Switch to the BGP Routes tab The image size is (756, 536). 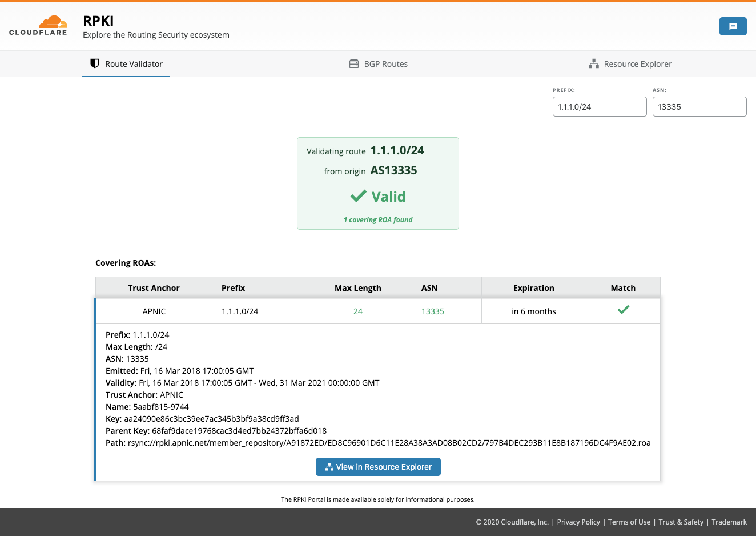tap(385, 64)
